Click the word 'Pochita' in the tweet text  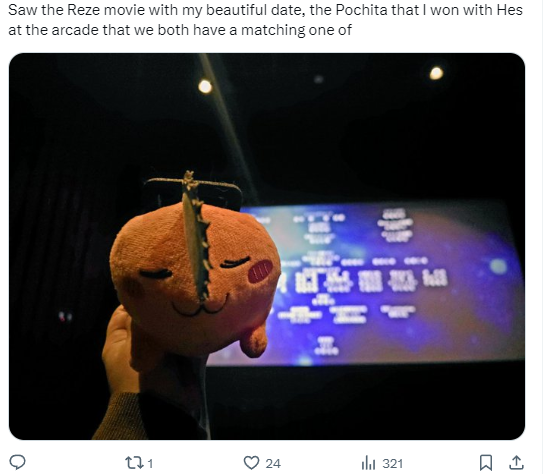(x=361, y=10)
